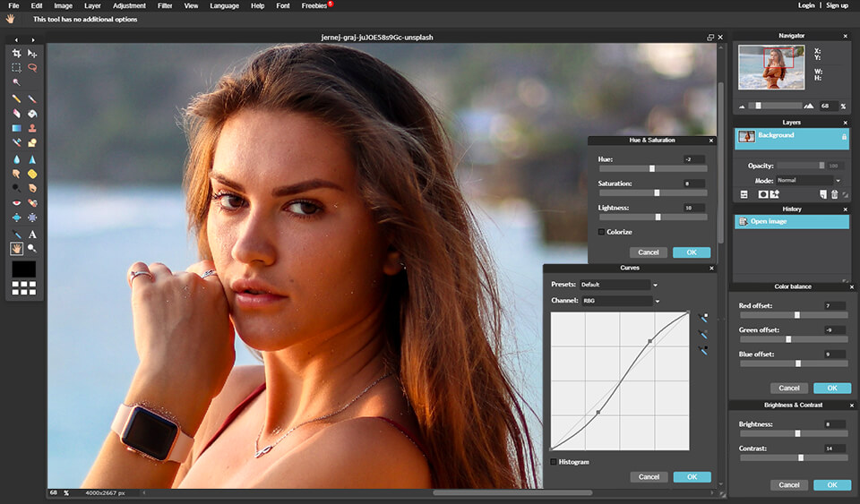860x504 pixels.
Task: Enable the Colorize checkbox
Action: tap(602, 232)
